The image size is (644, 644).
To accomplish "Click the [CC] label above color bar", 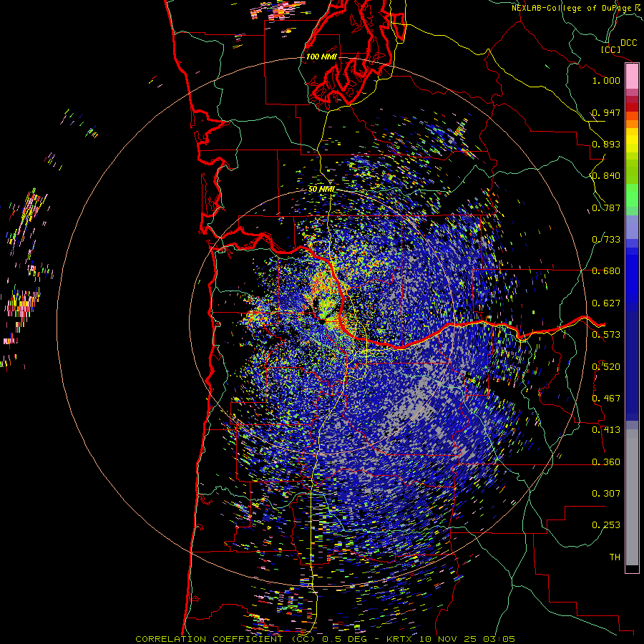I will (610, 49).
